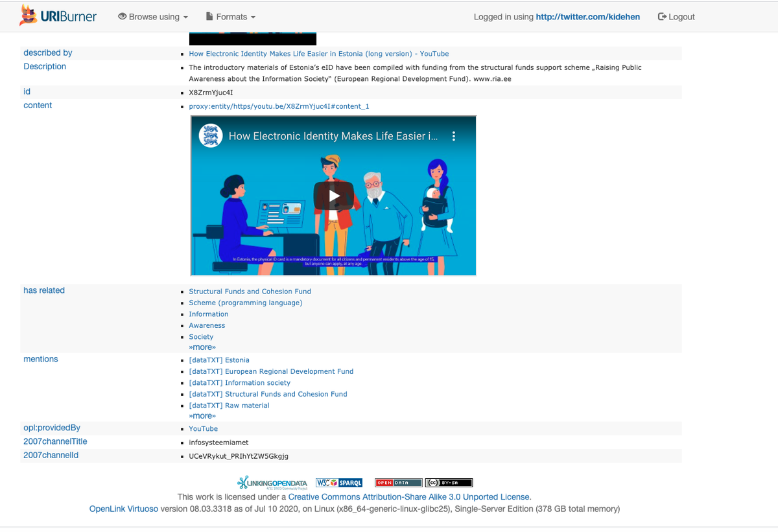Open the Awareness related link
Screen dimensions: 778x532
coord(207,325)
